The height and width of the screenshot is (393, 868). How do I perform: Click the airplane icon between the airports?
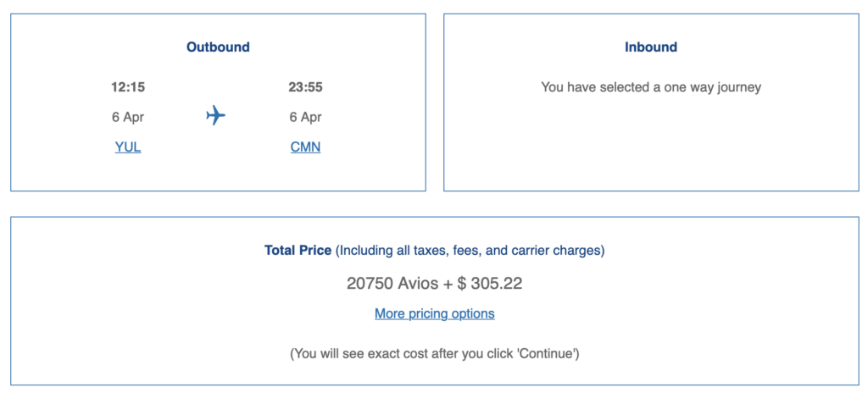tap(216, 115)
